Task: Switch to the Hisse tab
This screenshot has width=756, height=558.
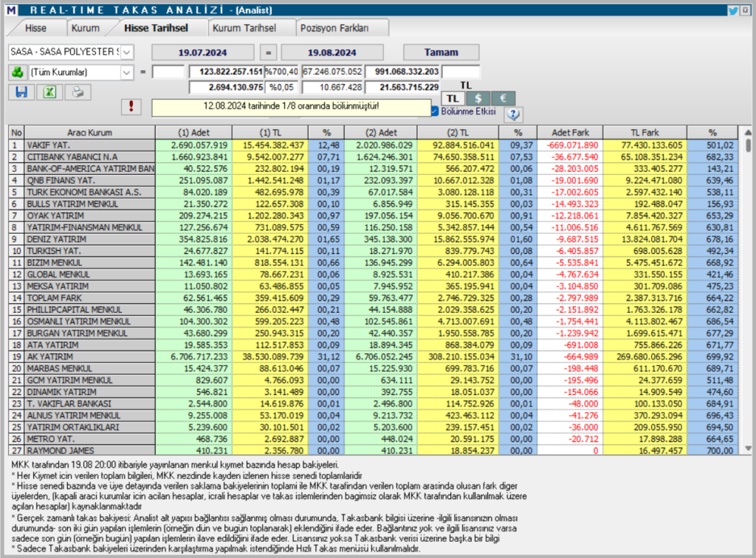Action: pyautogui.click(x=35, y=28)
